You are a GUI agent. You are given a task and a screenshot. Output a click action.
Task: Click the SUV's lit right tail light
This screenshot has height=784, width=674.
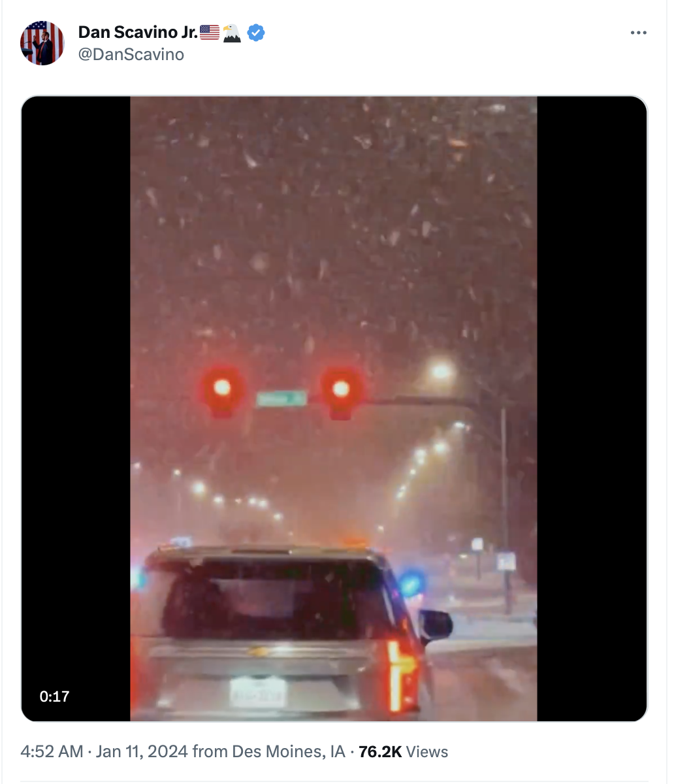pos(400,675)
